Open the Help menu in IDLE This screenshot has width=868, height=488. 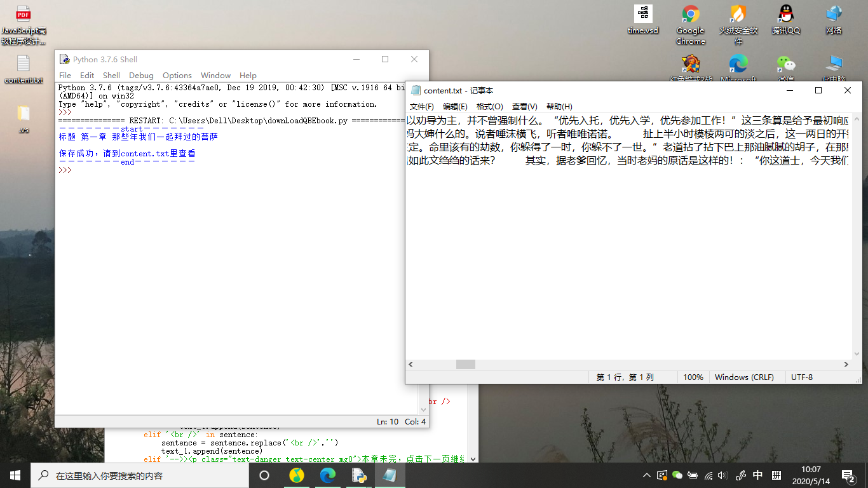click(248, 75)
